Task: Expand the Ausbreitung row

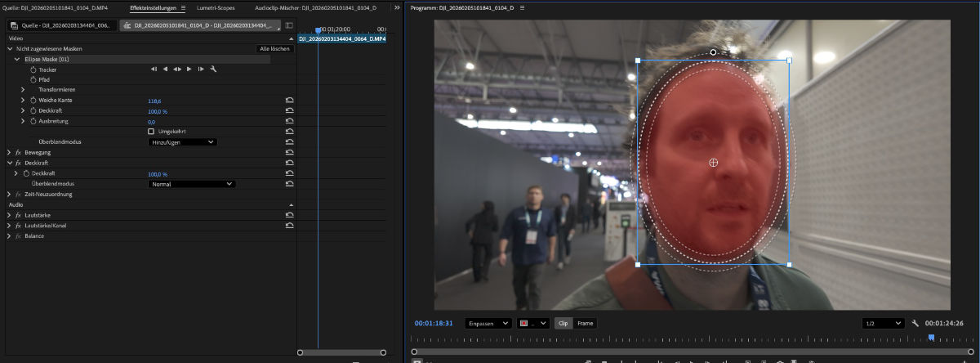Action: pos(23,121)
